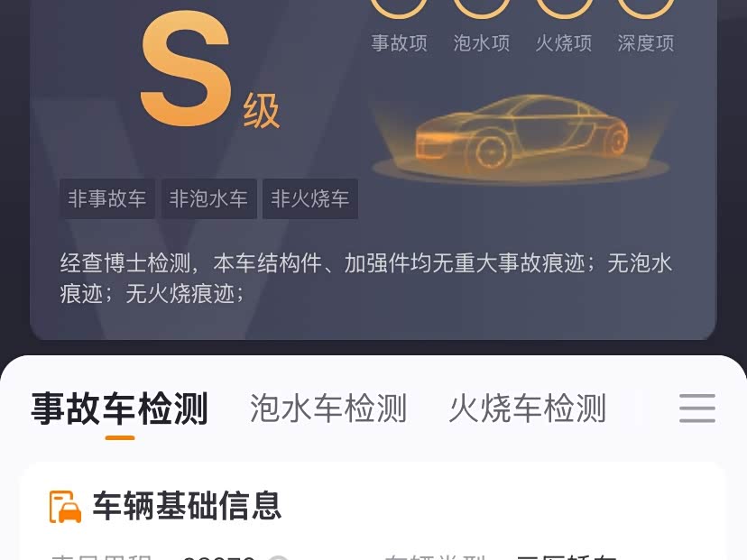This screenshot has width=747, height=560.
Task: Select the 事故车检测 tab
Action: point(120,409)
